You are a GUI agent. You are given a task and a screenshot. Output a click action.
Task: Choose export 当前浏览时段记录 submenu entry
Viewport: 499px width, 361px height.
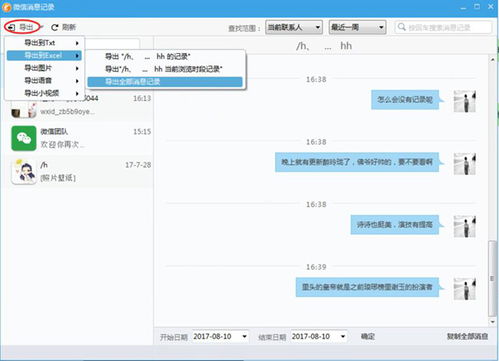165,69
